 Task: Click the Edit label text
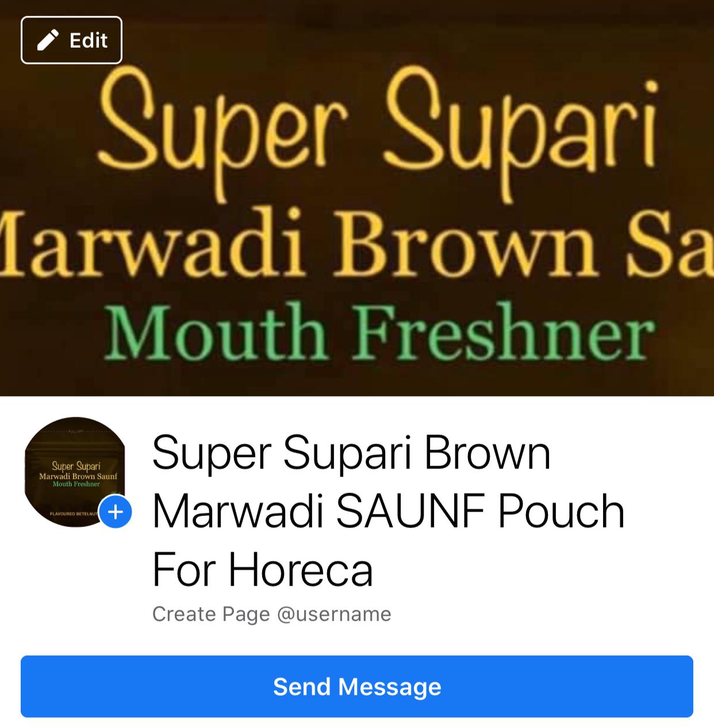89,40
